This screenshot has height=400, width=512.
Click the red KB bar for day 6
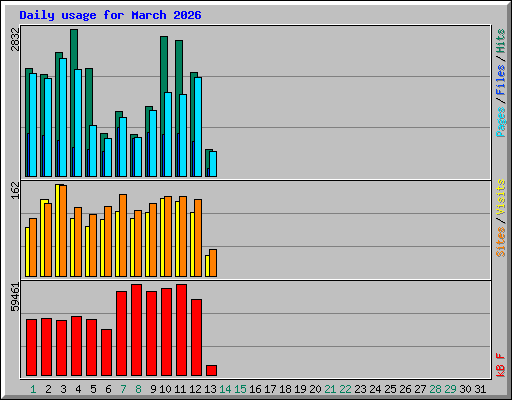[x=106, y=353]
